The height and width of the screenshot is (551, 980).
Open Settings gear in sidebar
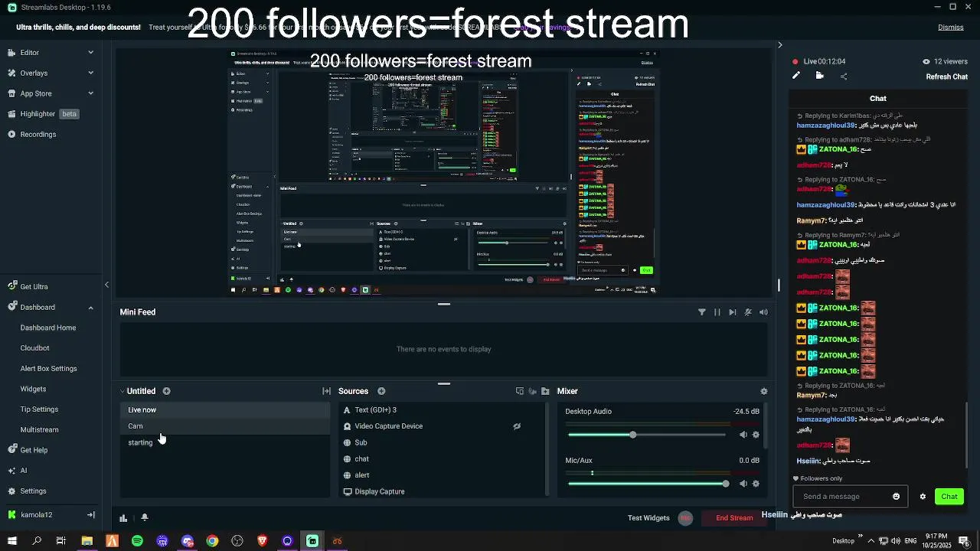[27, 491]
